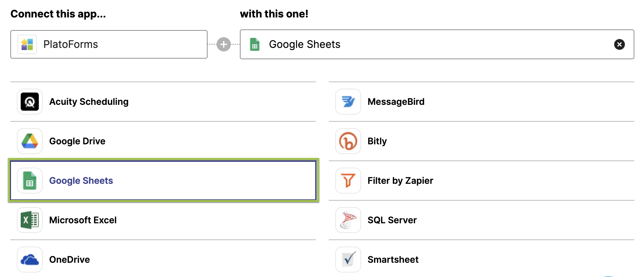Click the MessageBird icon

coord(348,102)
